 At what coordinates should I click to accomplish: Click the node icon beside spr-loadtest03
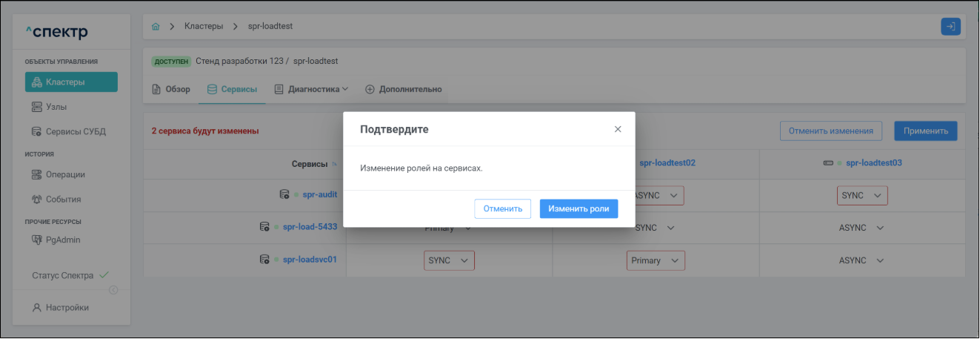(x=827, y=163)
